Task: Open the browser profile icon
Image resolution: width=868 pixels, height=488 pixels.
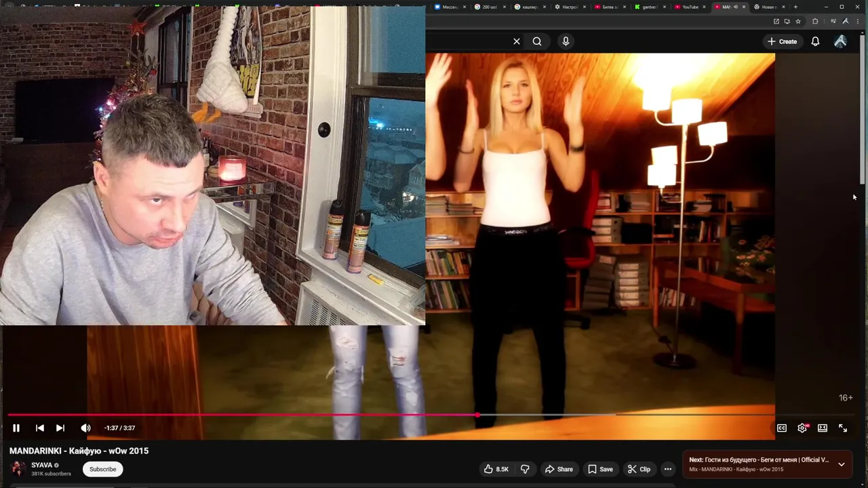Action: click(846, 21)
